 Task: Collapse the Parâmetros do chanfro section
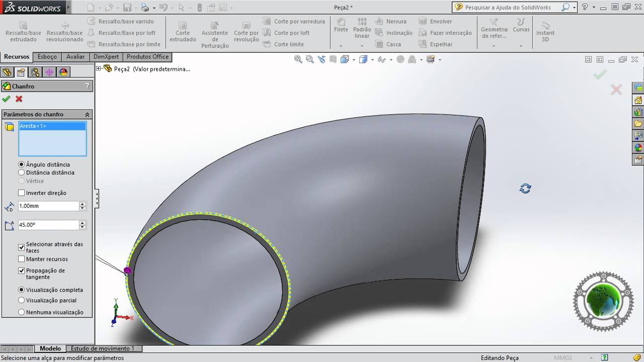click(x=88, y=115)
